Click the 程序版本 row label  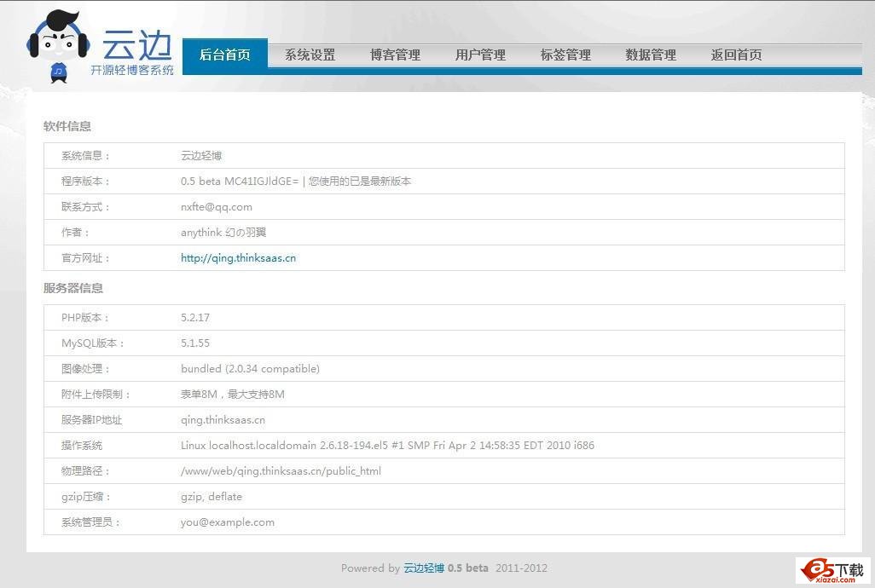click(85, 182)
